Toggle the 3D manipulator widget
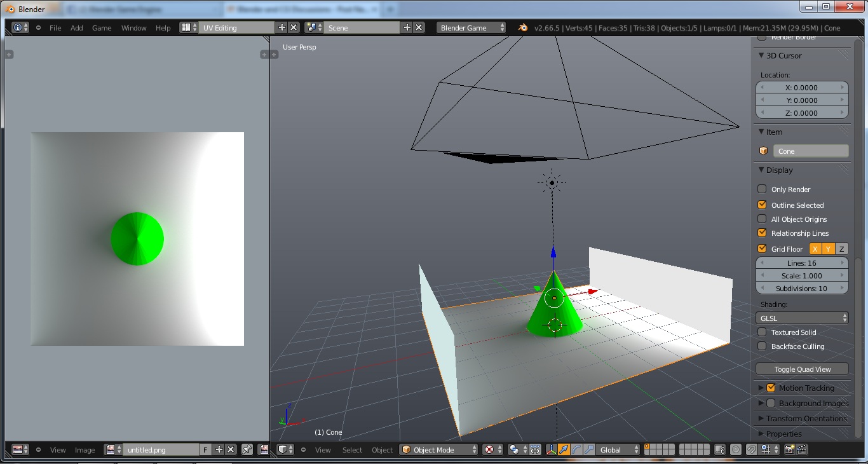This screenshot has height=464, width=868. [x=550, y=449]
